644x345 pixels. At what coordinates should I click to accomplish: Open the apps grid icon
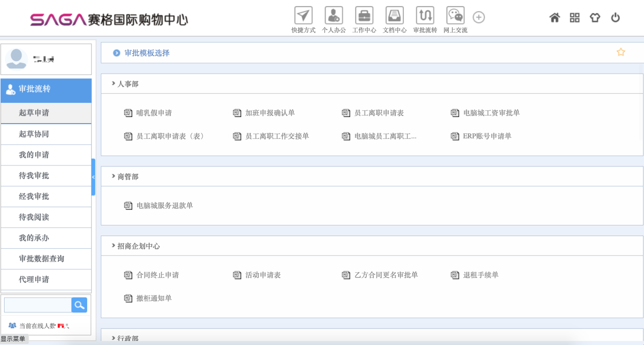574,17
